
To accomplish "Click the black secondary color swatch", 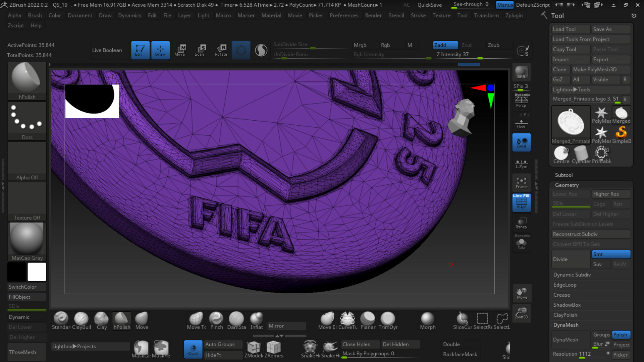I will [x=17, y=272].
